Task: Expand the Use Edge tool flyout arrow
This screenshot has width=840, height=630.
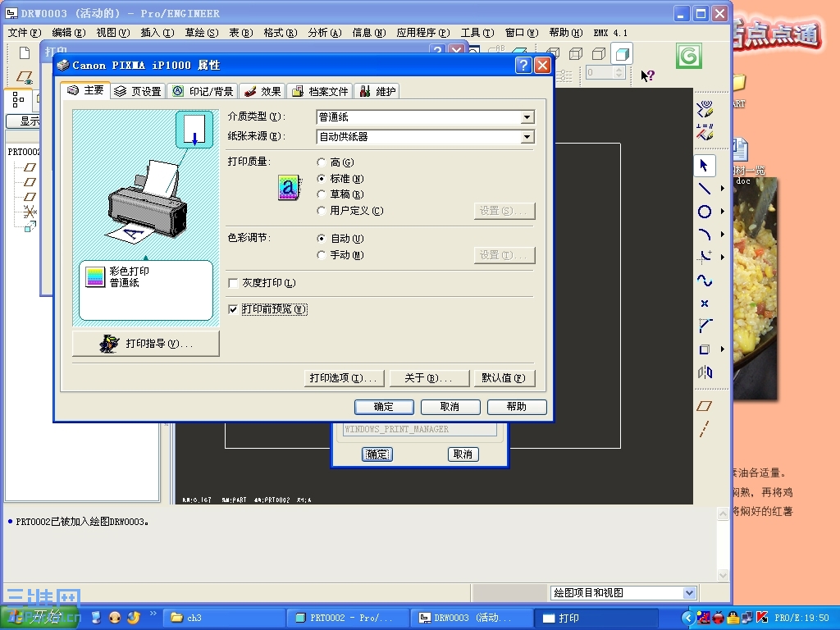Action: (x=722, y=349)
